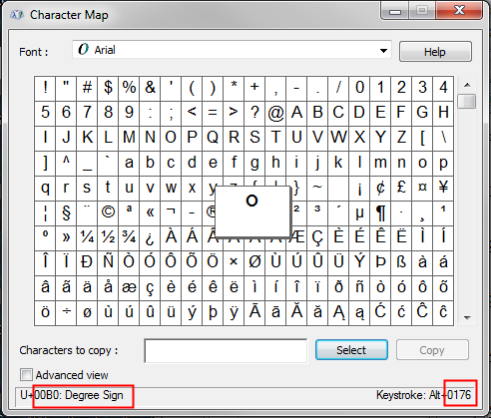Select the section sign § character
Image resolution: width=491 pixels, height=418 pixels.
coord(66,212)
